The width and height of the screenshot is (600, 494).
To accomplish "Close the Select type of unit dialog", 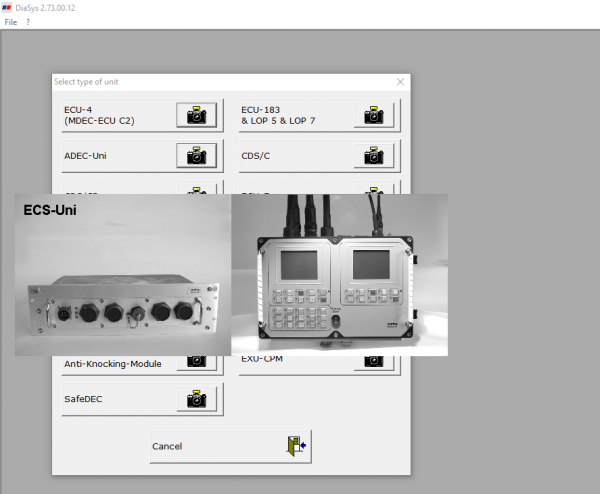I will (x=400, y=82).
